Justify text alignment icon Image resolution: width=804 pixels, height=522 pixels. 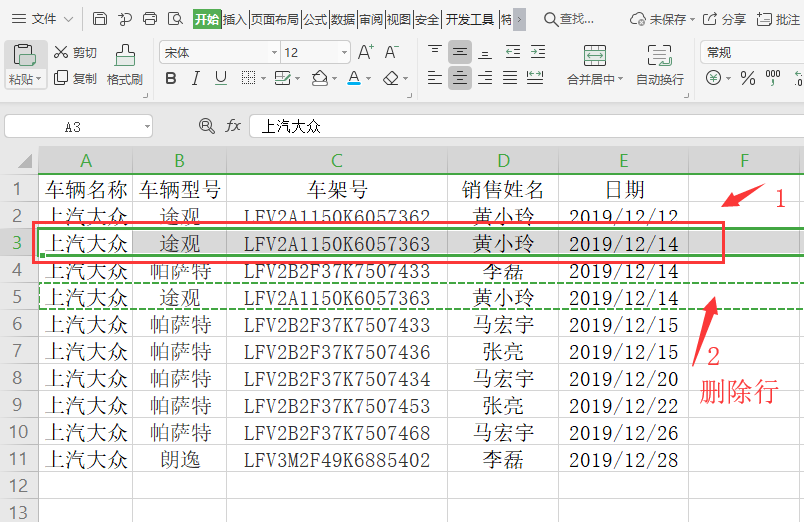click(x=510, y=78)
